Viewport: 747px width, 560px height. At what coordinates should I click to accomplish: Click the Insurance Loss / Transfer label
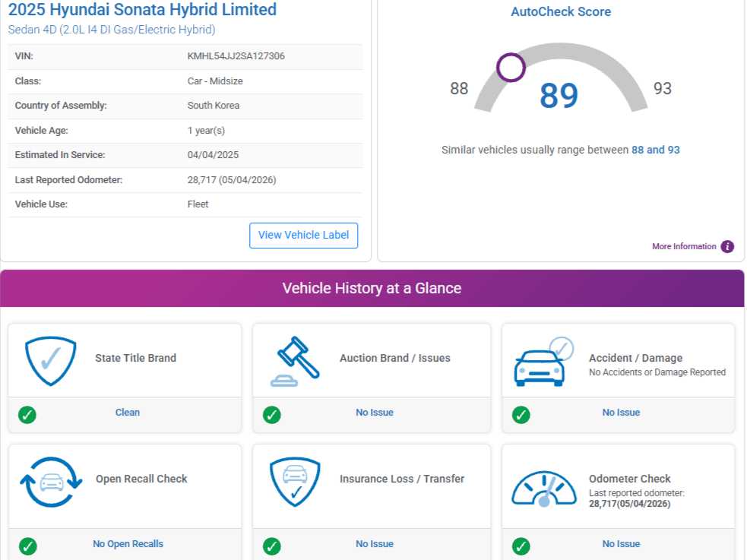pos(402,479)
